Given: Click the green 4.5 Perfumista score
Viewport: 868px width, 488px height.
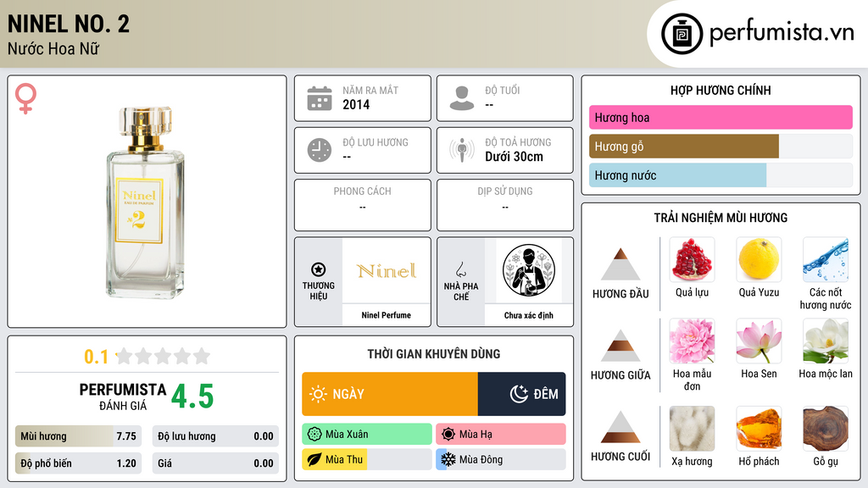Looking at the screenshot, I should coord(192,396).
